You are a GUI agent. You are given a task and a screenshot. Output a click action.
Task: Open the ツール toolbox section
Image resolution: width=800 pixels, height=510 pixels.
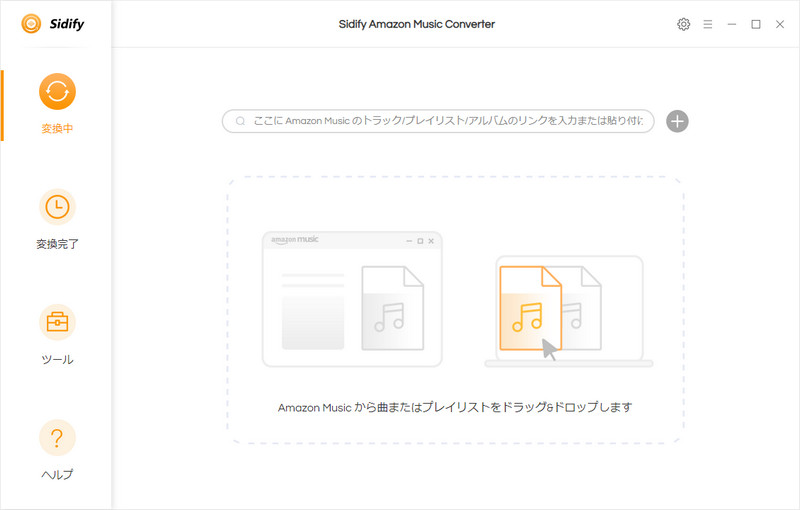(57, 335)
